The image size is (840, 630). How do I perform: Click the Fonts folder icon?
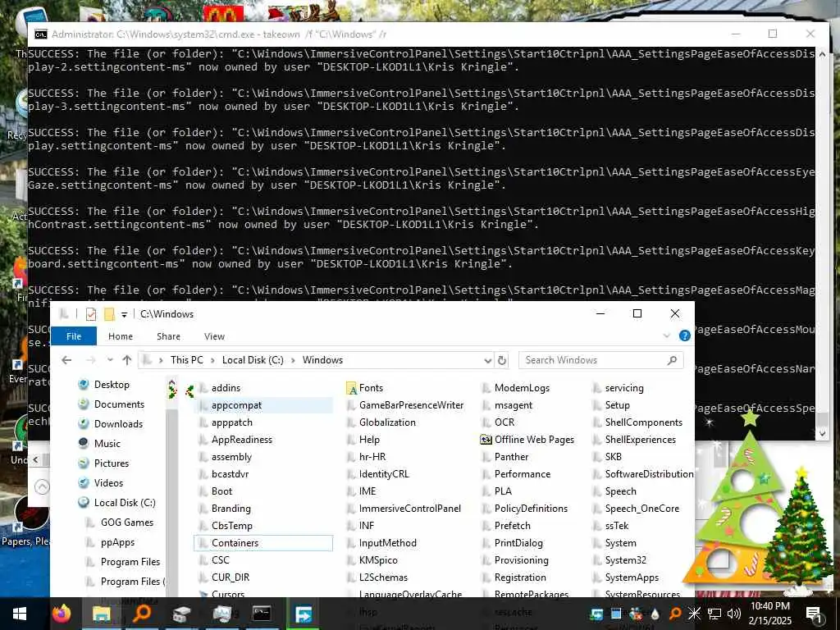351,388
